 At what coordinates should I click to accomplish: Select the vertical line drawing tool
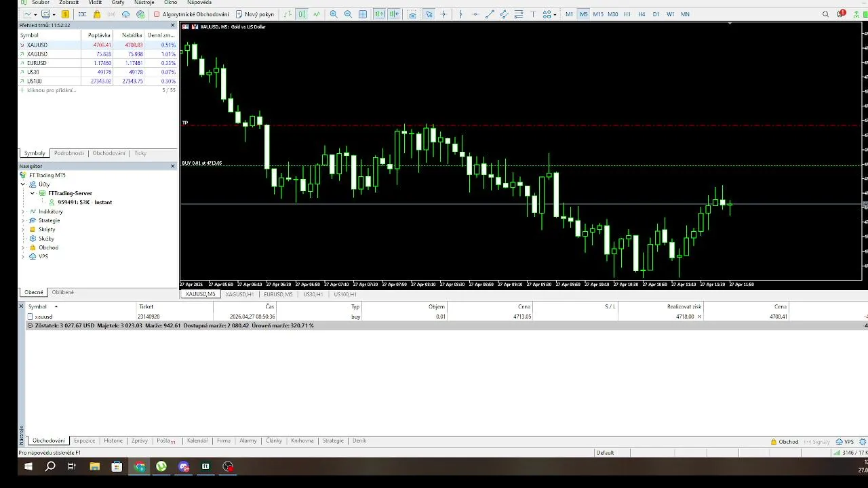[461, 14]
